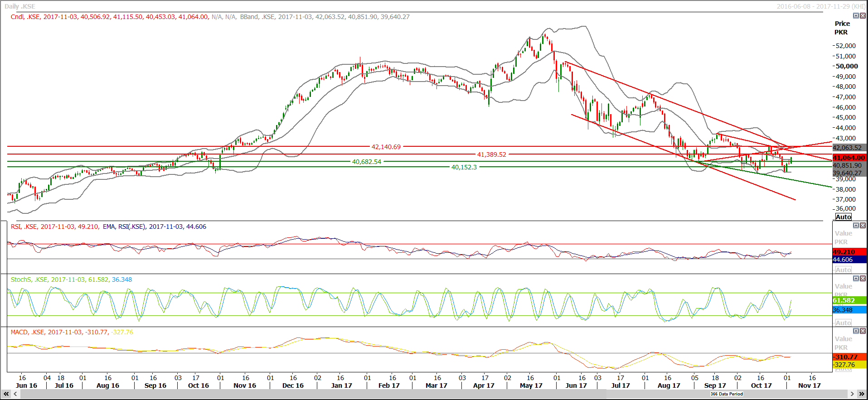
Task: Select the 40,152.3 green support line label
Action: tap(464, 167)
